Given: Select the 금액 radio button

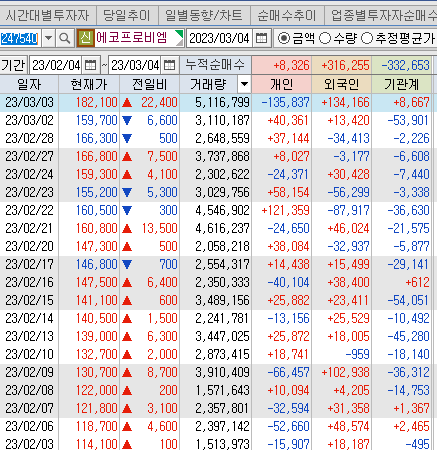Looking at the screenshot, I should (x=284, y=38).
